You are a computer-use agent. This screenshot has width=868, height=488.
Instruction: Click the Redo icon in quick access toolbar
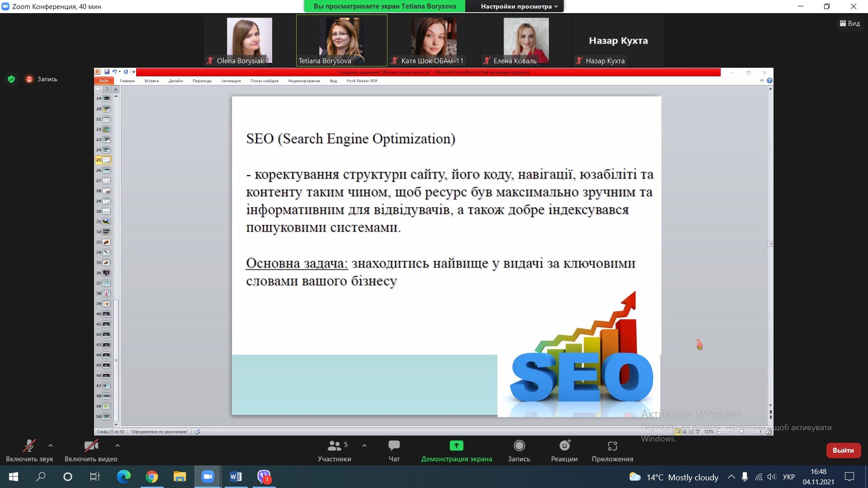click(126, 72)
